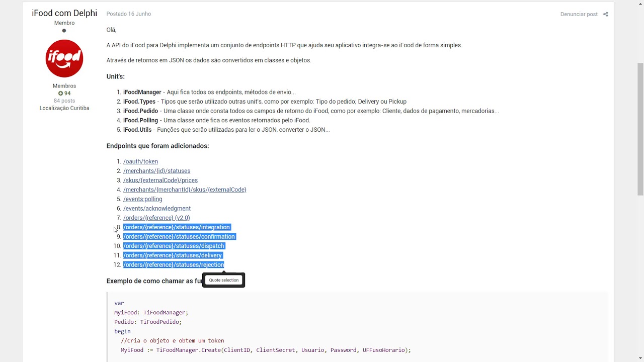Open the Denunciar post link
Viewport: 644px width, 362px height.
(x=579, y=14)
